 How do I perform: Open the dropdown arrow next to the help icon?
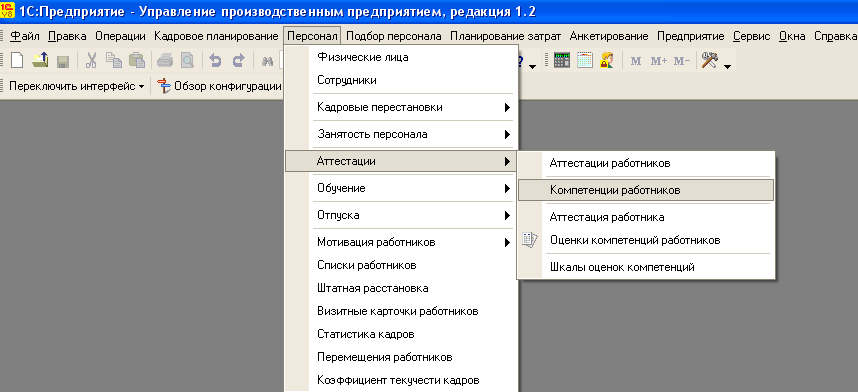[x=532, y=66]
